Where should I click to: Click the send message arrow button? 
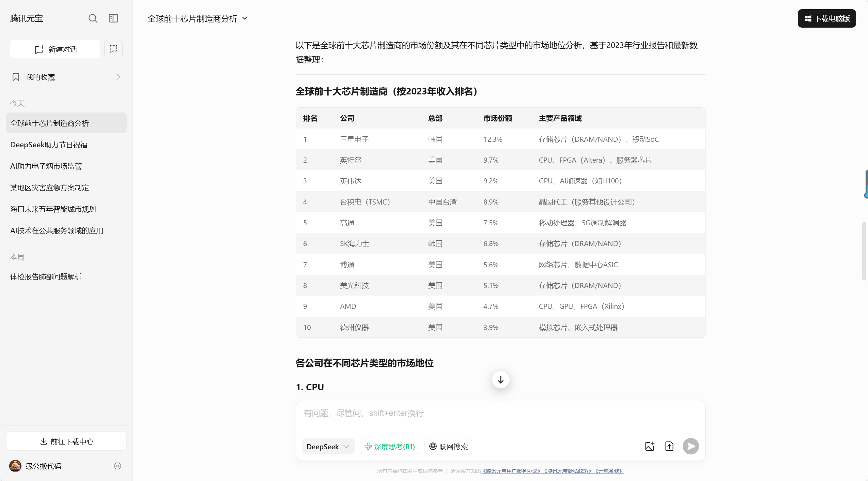[x=691, y=446]
